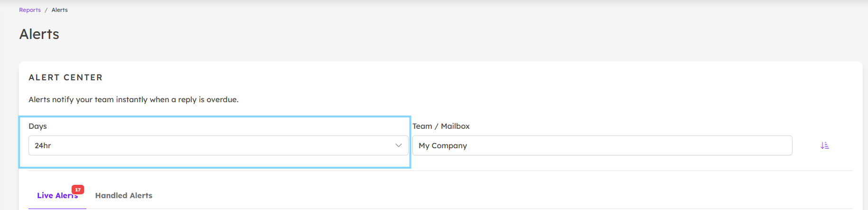Screen dimensions: 868x210
Task: Open the Team / Mailbox My Company selector
Action: pyautogui.click(x=602, y=145)
